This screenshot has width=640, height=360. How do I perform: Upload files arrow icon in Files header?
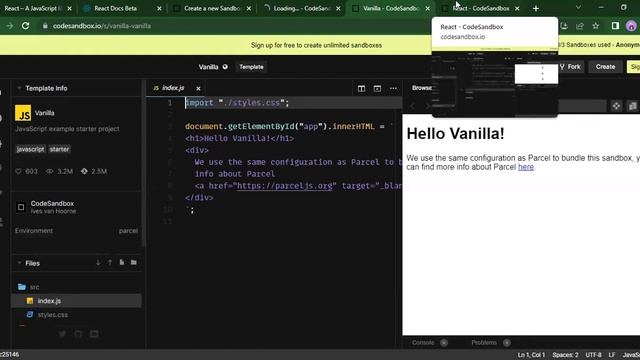point(110,263)
